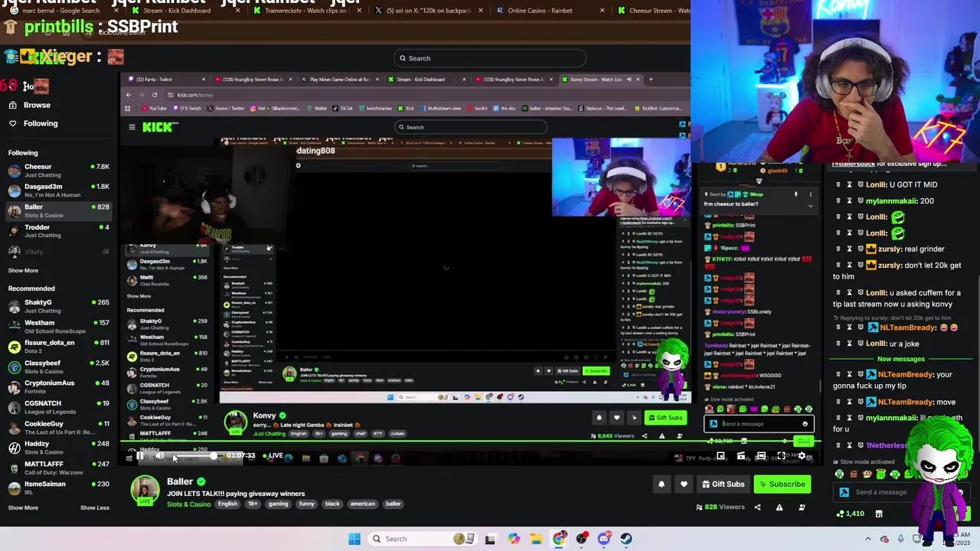Toggle fullscreen on the player
This screenshot has width=980, height=551.
coord(781,455)
